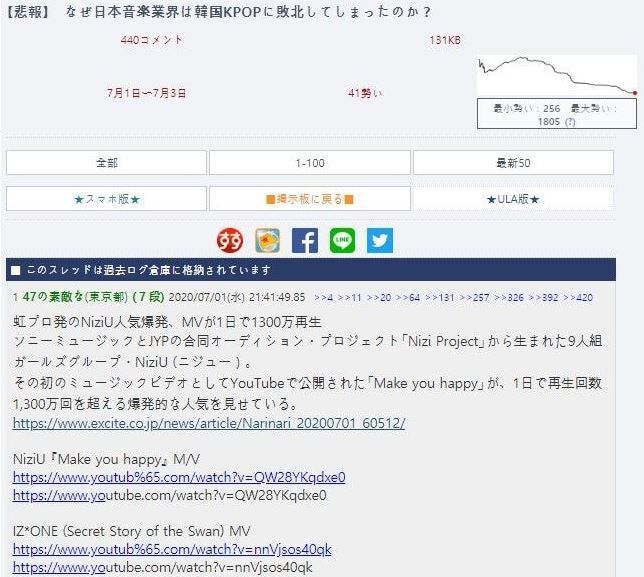
Task: Share thread on Twitter
Action: (x=380, y=240)
